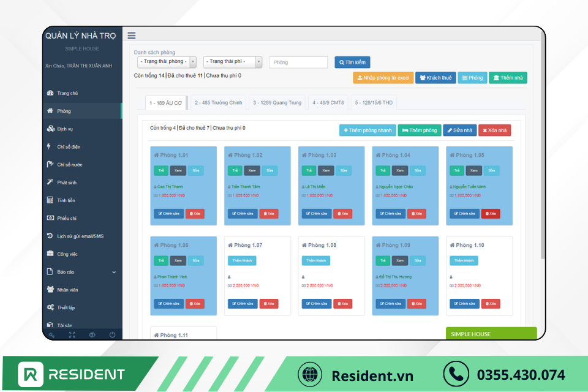Select the 4 - 48/9 CMT8 tab
This screenshot has width=588, height=392.
tap(328, 103)
